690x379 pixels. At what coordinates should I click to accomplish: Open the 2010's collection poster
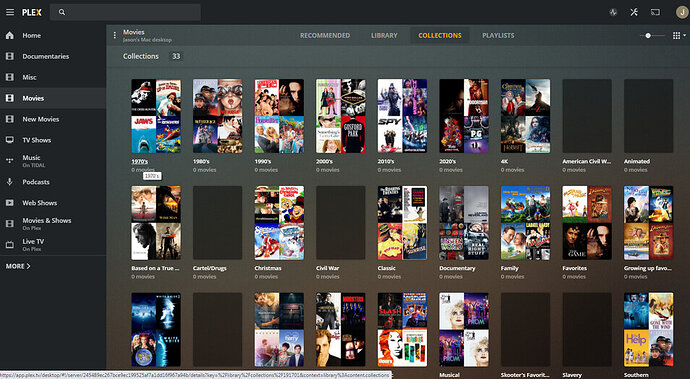pyautogui.click(x=402, y=116)
